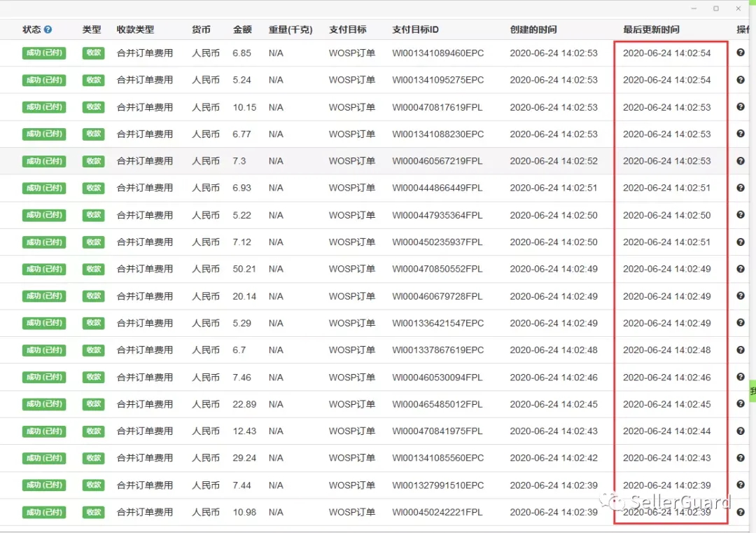Image resolution: width=756 pixels, height=533 pixels.
Task: Select payment ID WI001341095275EPC
Action: pyautogui.click(x=437, y=80)
